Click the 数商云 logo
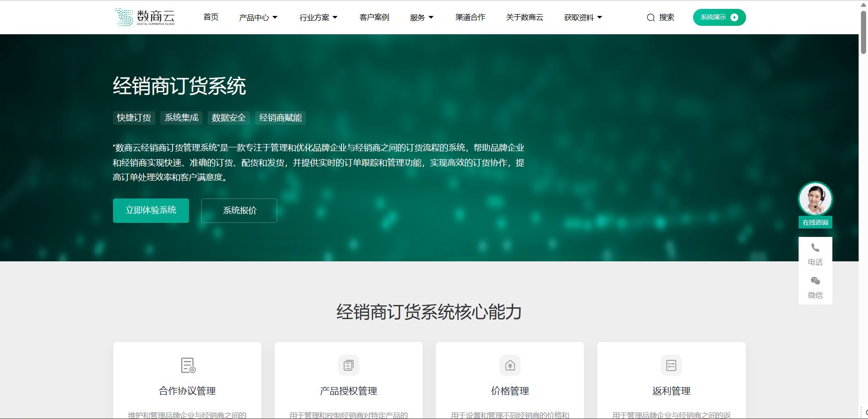 [x=145, y=17]
